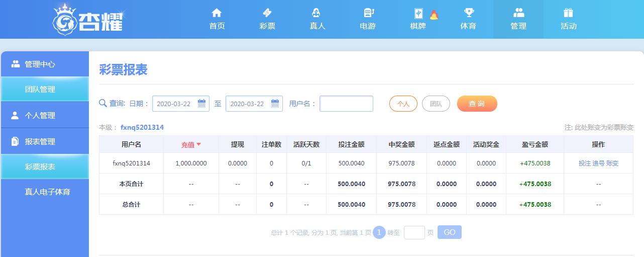Click the 盈亏金额 column header

point(535,144)
